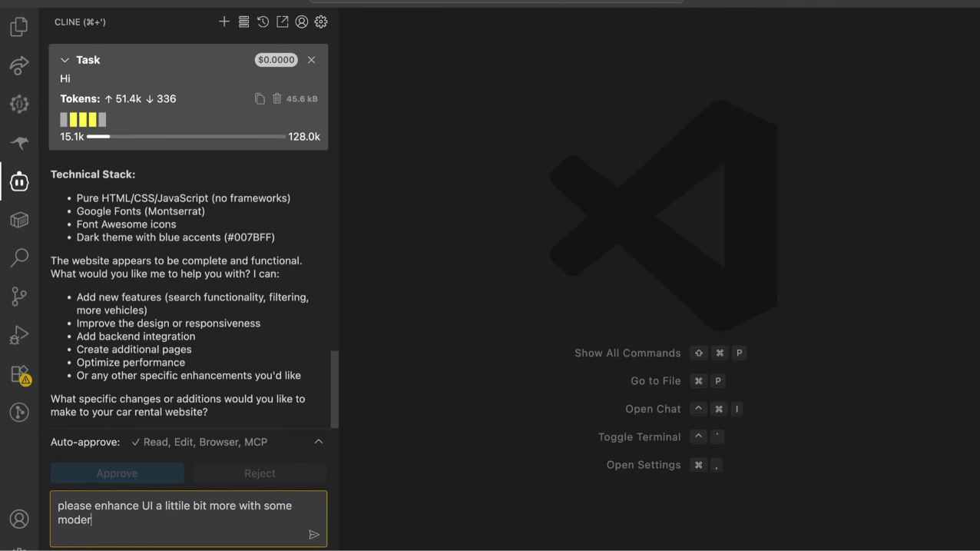Viewport: 980px width, 551px height.
Task: Open the Git graph icon in activity bar
Action: [x=19, y=413]
